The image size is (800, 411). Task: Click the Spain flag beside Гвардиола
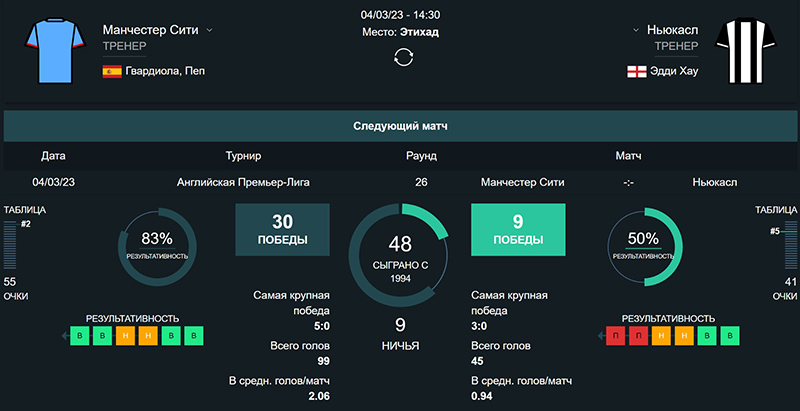tap(112, 71)
